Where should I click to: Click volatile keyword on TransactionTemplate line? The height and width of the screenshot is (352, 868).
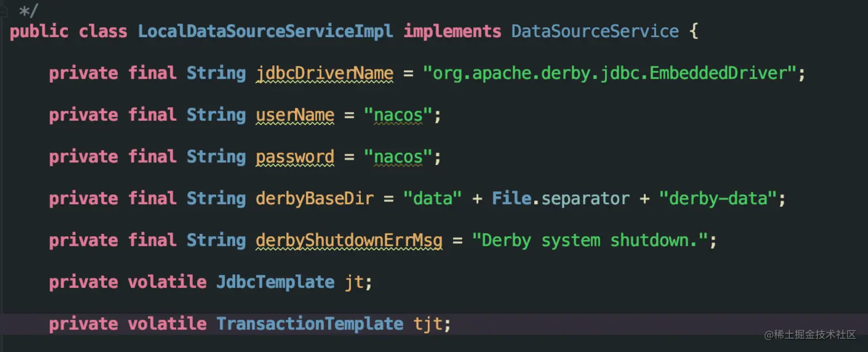(167, 324)
